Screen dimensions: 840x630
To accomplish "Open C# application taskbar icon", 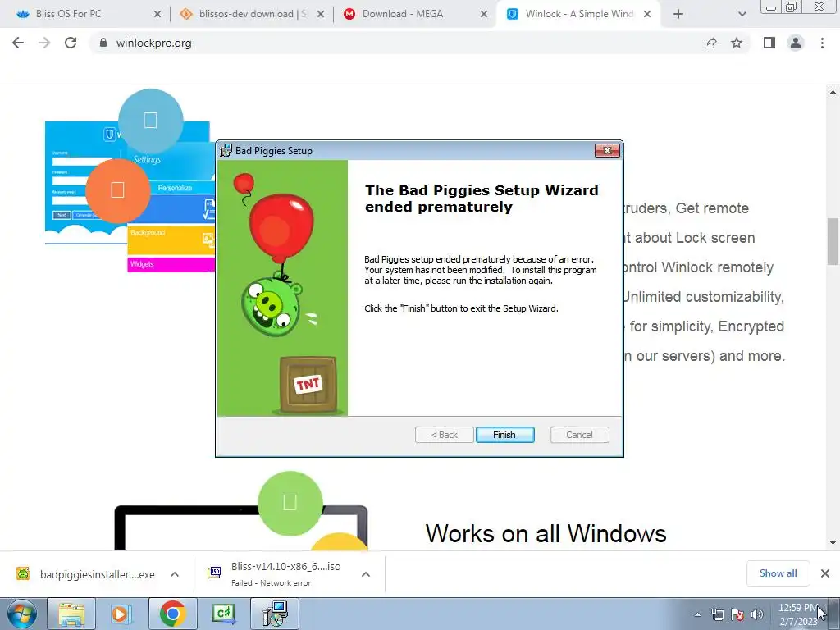I will [223, 614].
